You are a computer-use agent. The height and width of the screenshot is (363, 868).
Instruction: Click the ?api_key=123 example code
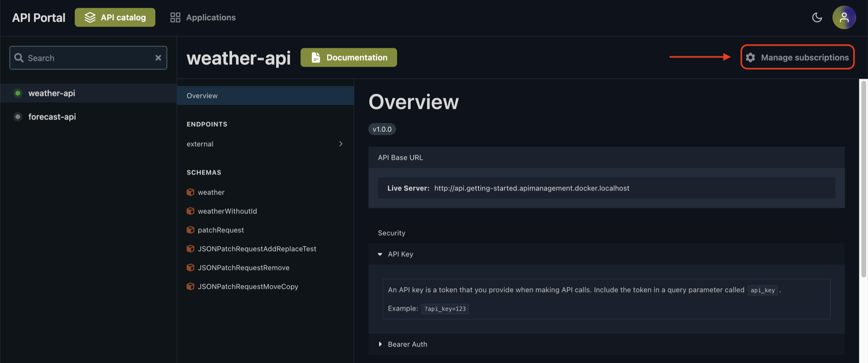(x=445, y=309)
